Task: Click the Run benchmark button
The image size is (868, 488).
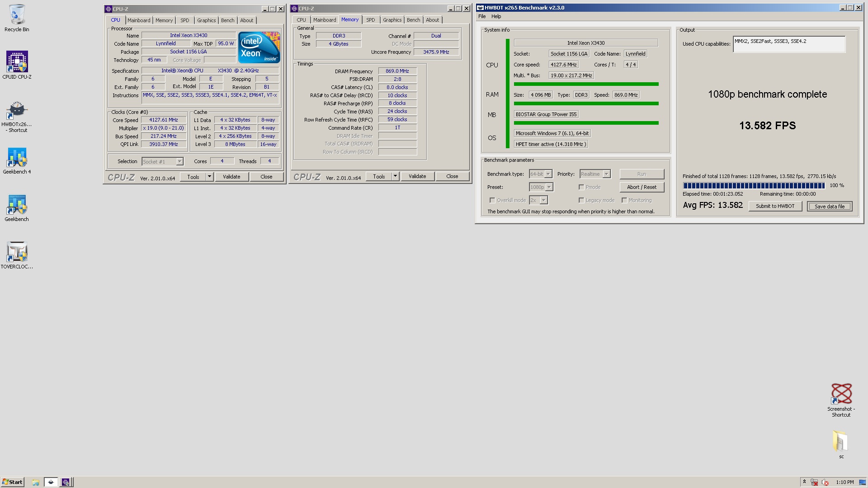Action: [x=642, y=174]
